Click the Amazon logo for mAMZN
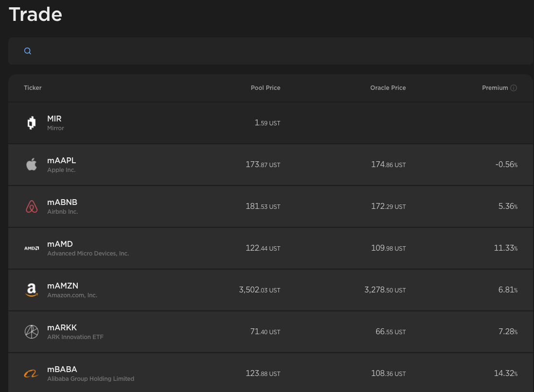 [x=32, y=290]
